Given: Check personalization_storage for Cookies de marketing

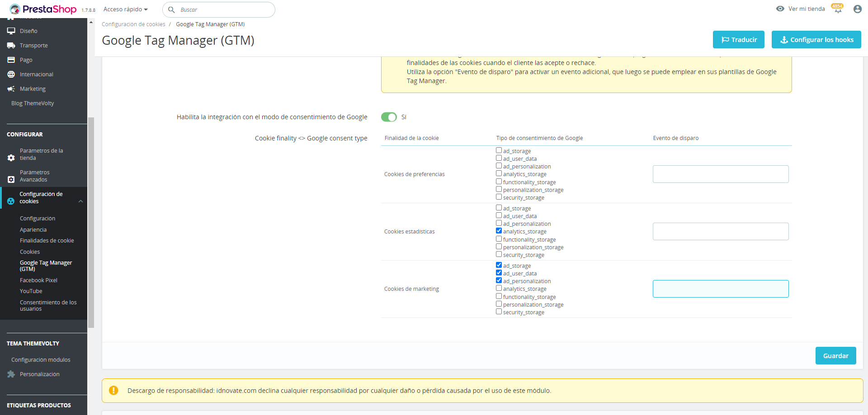Looking at the screenshot, I should 499,304.
